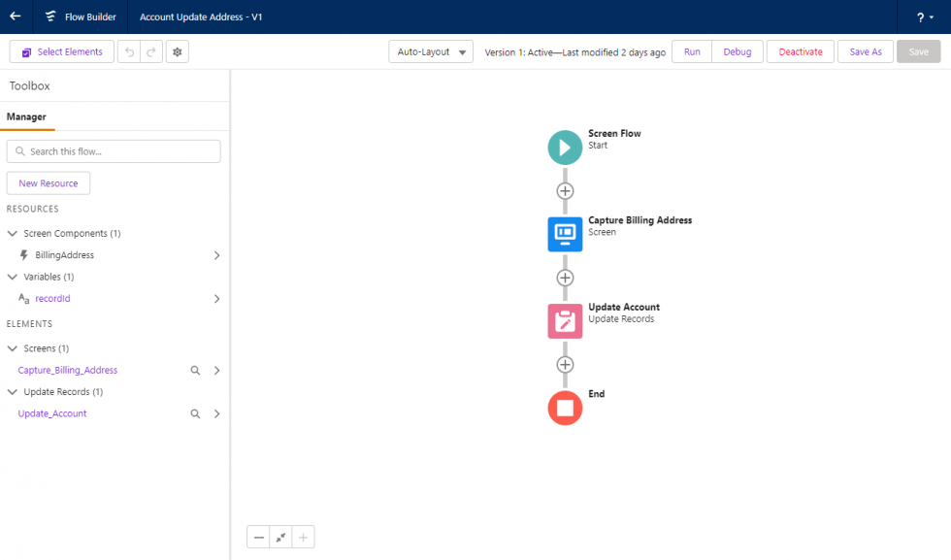
Task: Collapse the Screen Components section
Action: tap(12, 233)
